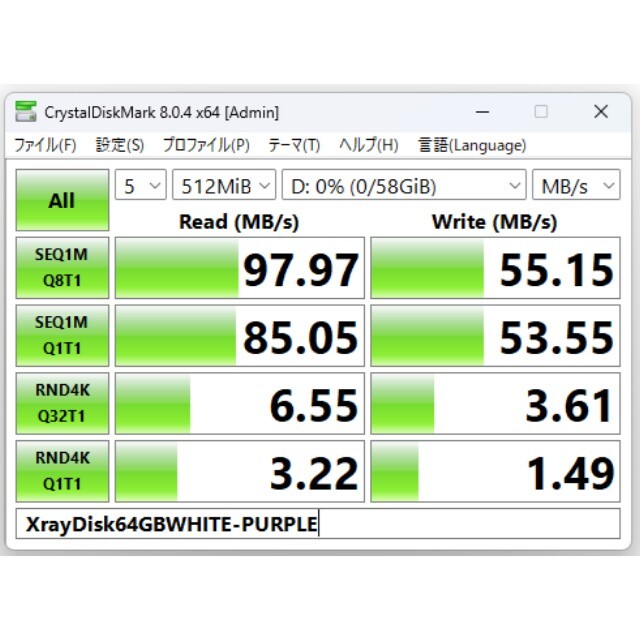Open the ヘルプ(H) menu
This screenshot has height=640, width=640.
pos(369,145)
